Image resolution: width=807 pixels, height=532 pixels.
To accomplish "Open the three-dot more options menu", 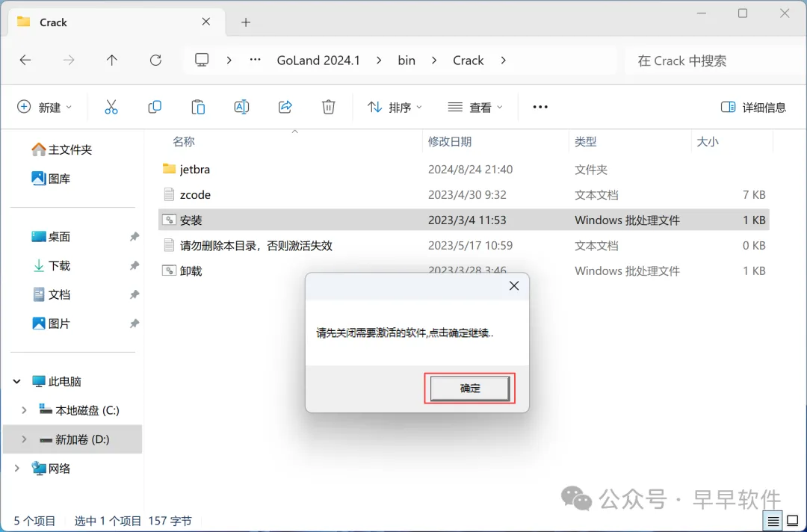I will 540,107.
